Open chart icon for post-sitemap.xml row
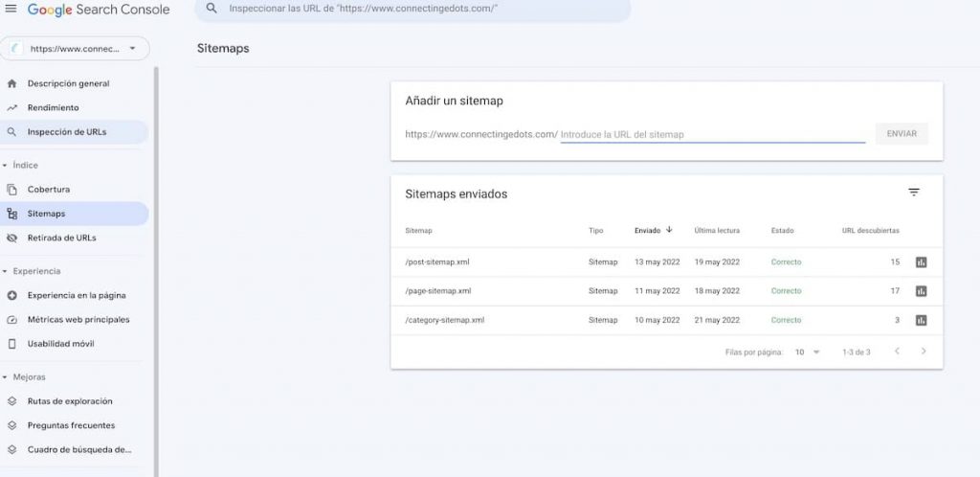Viewport: 980px width, 477px height. [x=921, y=262]
